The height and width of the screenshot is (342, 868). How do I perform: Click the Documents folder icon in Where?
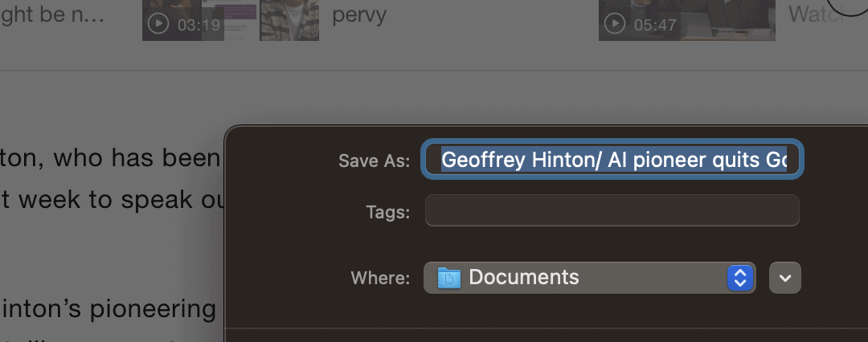pyautogui.click(x=449, y=277)
